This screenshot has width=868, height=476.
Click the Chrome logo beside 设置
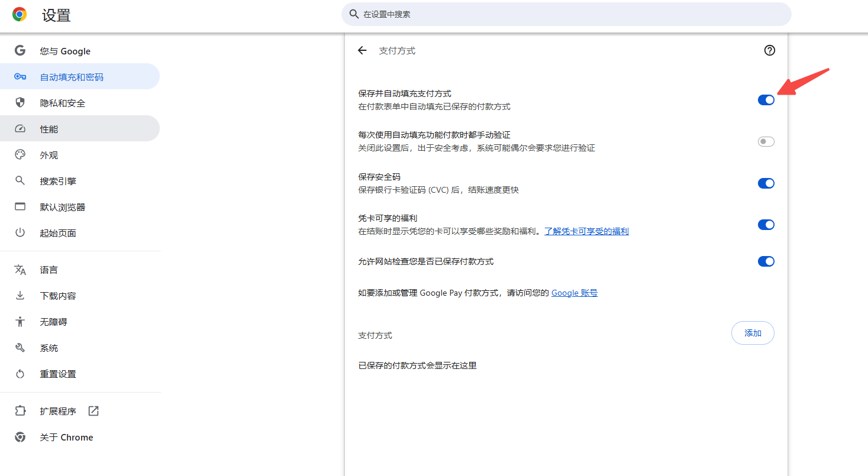20,14
